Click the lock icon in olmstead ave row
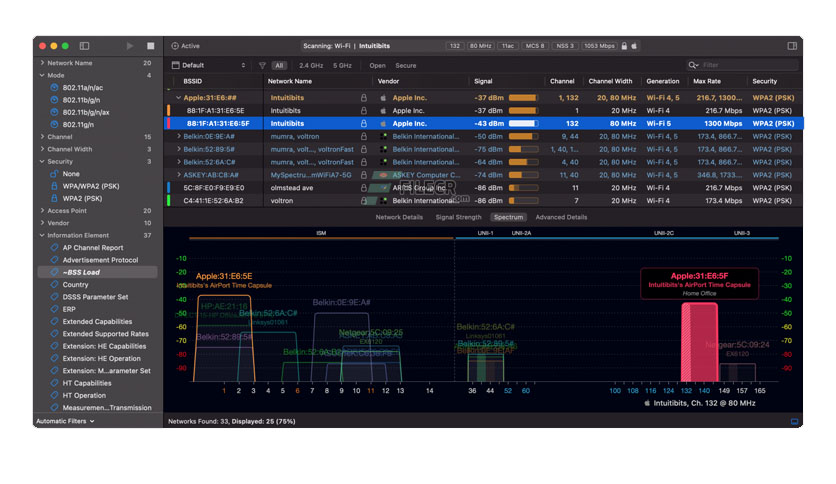Image resolution: width=836 pixels, height=484 pixels. point(364,188)
